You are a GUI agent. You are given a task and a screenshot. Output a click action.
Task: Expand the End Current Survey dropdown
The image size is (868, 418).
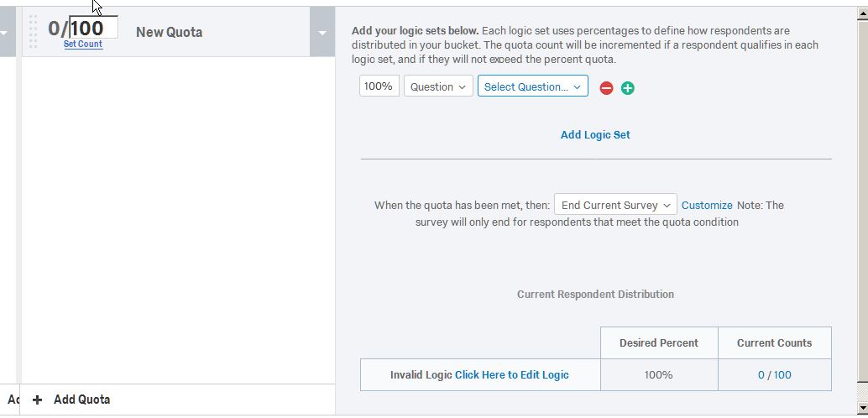[615, 205]
